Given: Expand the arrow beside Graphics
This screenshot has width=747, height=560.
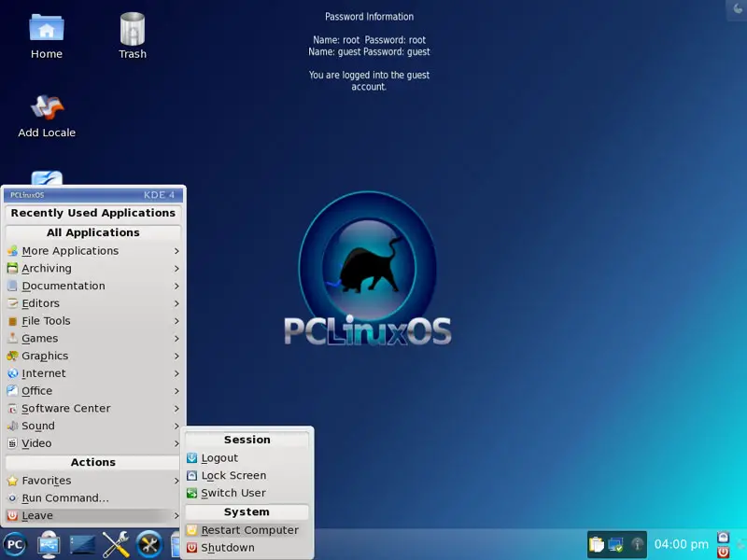Looking at the screenshot, I should coord(176,356).
